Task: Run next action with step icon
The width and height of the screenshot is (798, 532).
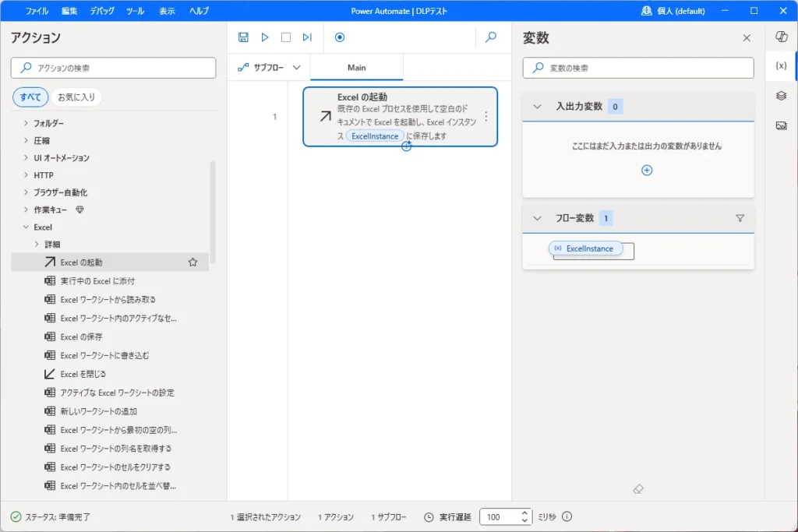Action: click(307, 37)
